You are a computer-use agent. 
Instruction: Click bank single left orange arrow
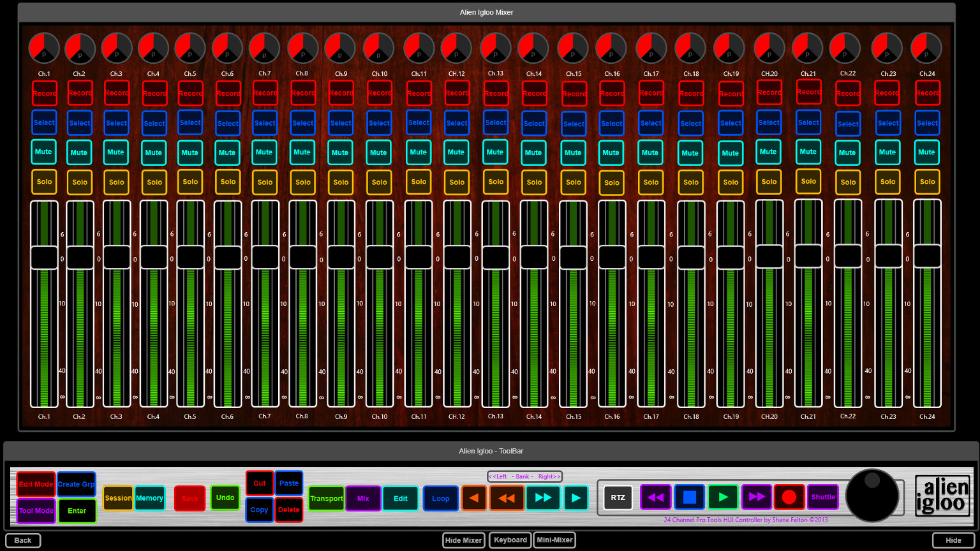click(474, 498)
